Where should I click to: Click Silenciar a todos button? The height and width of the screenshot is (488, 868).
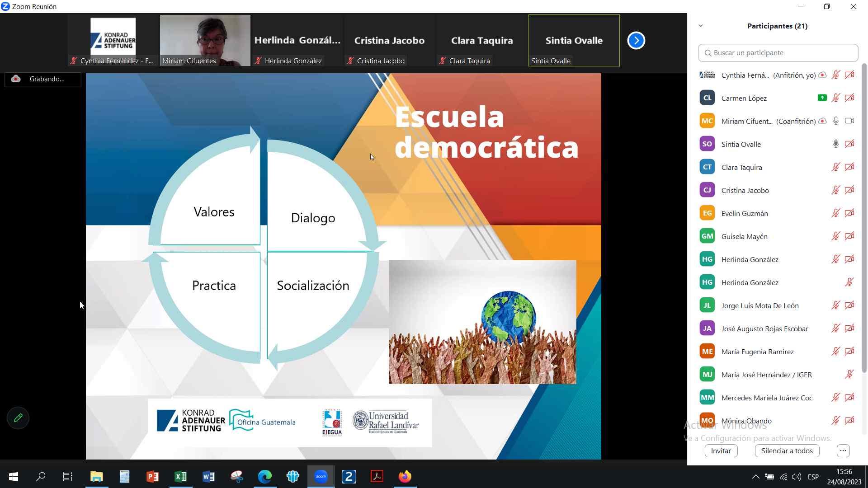click(787, 450)
